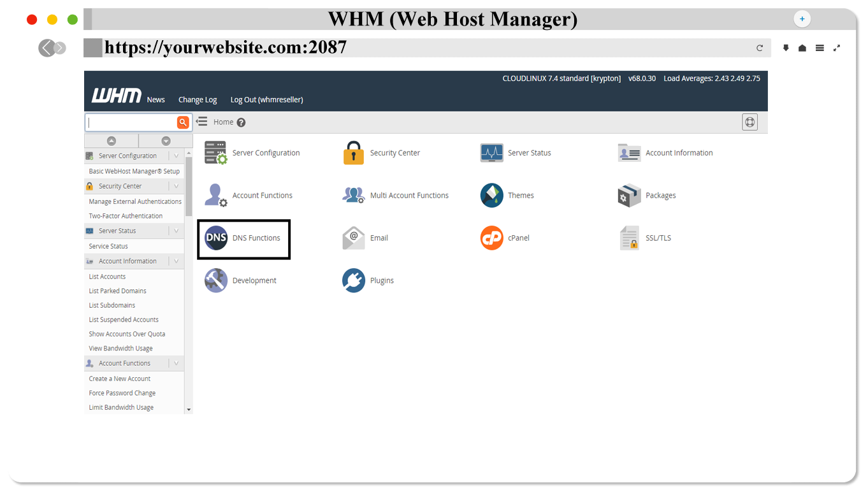Screen dimensions: 868x490
Task: Click Log Out (whmreseller)
Action: click(x=266, y=99)
